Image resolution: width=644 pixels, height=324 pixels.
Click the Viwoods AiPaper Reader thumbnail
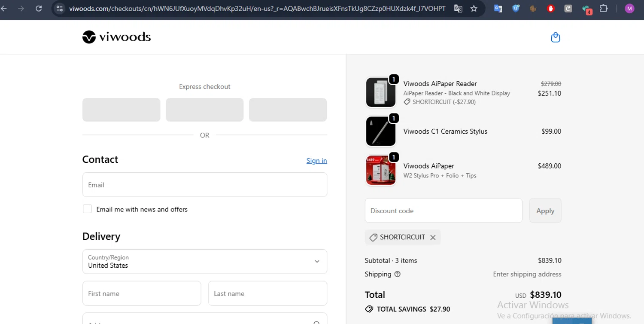[x=381, y=92]
